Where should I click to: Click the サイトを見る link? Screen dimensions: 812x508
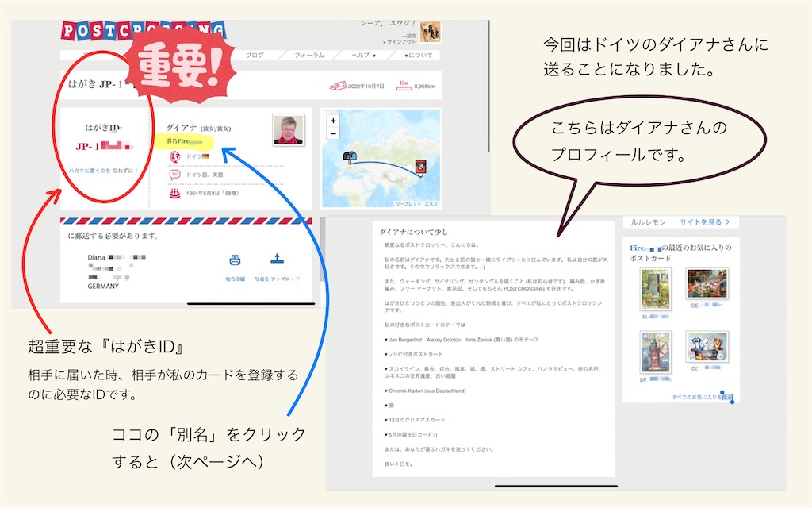coord(702,222)
